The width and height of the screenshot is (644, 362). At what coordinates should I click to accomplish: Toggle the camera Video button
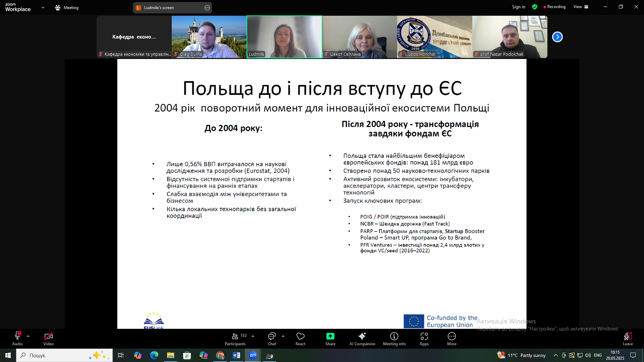(x=48, y=339)
